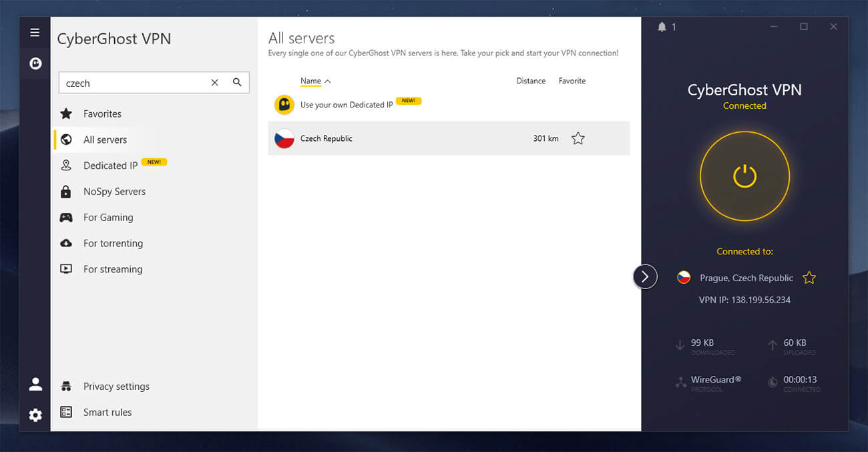
Task: Collapse server panel with arrow button
Action: [x=645, y=276]
